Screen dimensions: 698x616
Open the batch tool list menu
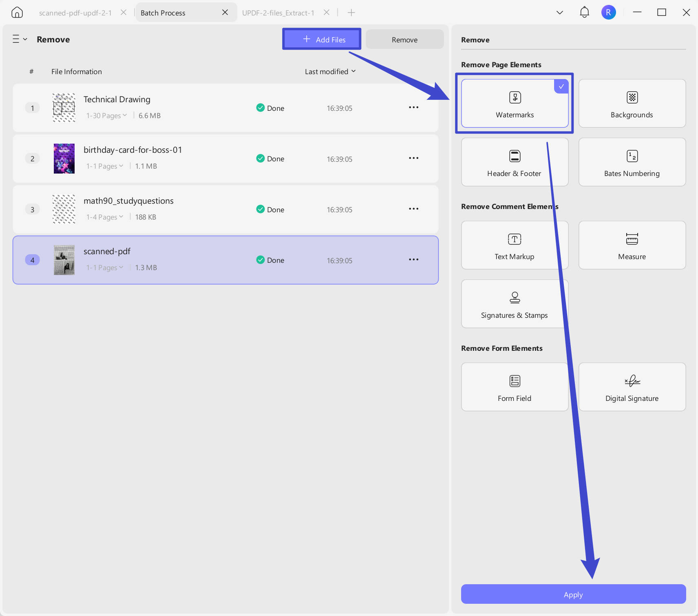(20, 39)
